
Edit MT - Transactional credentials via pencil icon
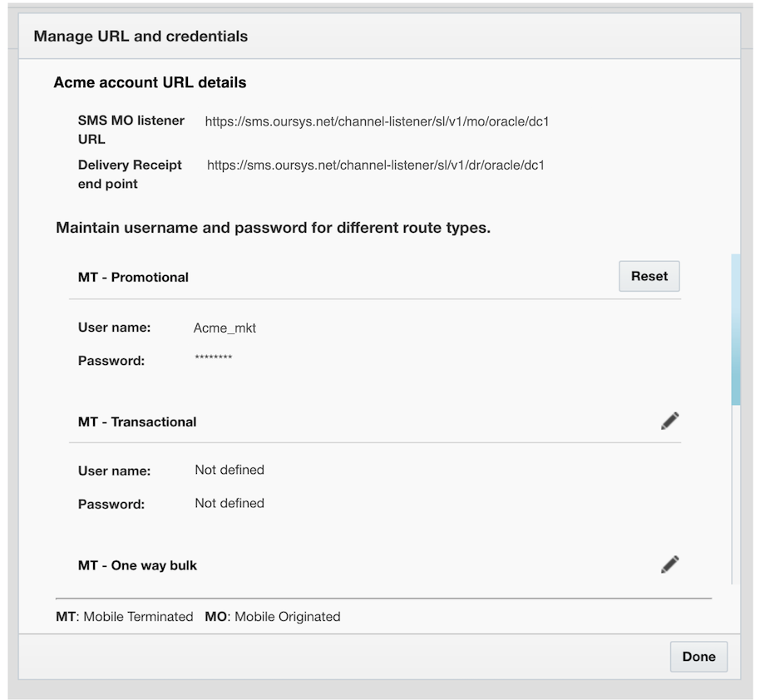[x=669, y=421]
